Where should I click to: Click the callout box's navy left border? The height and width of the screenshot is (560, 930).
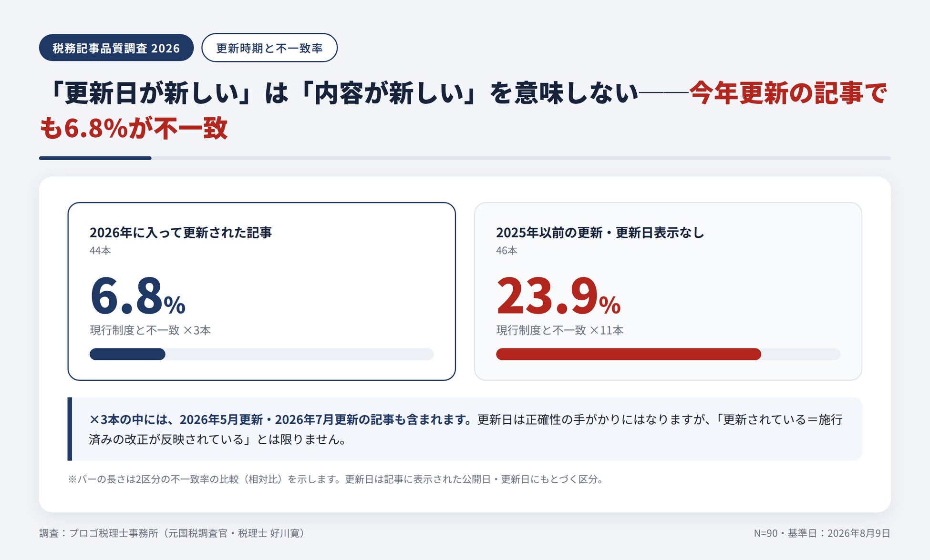(x=70, y=429)
